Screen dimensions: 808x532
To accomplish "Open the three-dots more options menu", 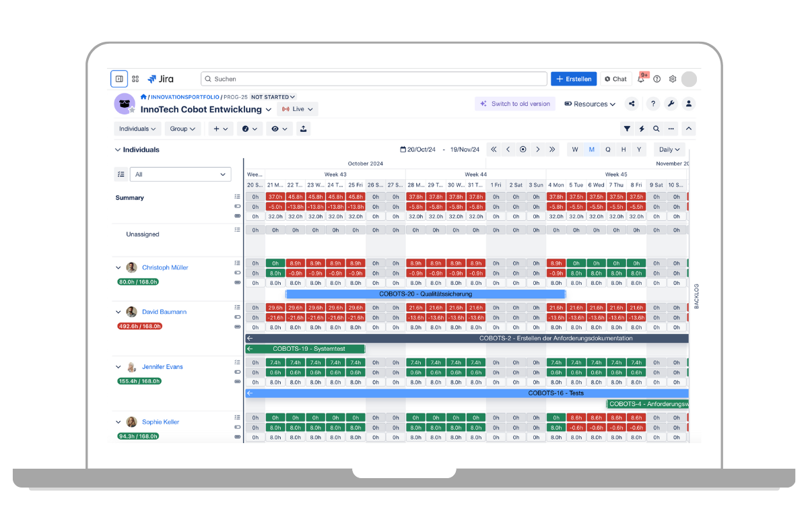I will [x=671, y=129].
